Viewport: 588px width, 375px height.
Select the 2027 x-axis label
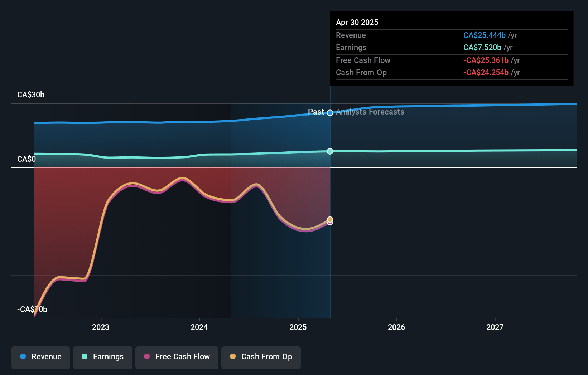click(x=495, y=327)
